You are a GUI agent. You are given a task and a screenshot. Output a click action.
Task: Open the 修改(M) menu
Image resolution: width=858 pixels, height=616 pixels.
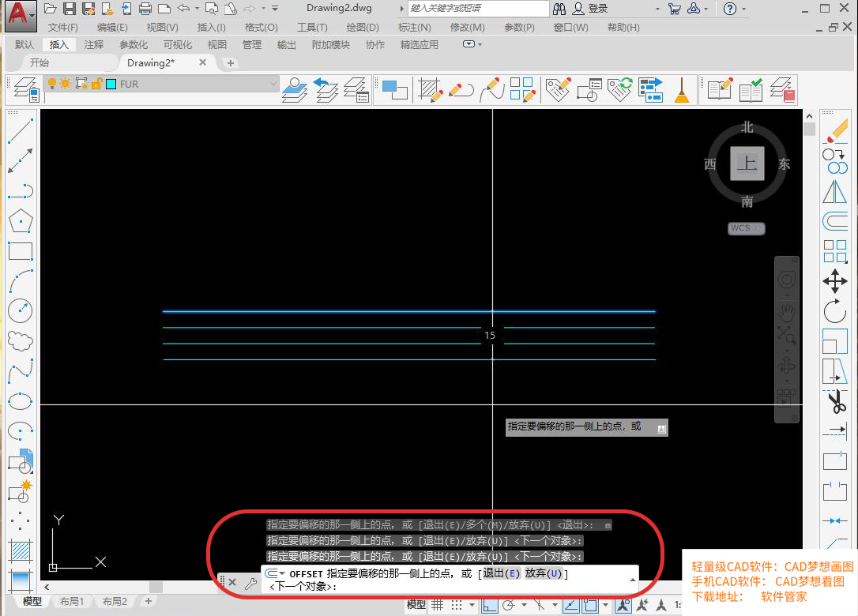(x=467, y=28)
